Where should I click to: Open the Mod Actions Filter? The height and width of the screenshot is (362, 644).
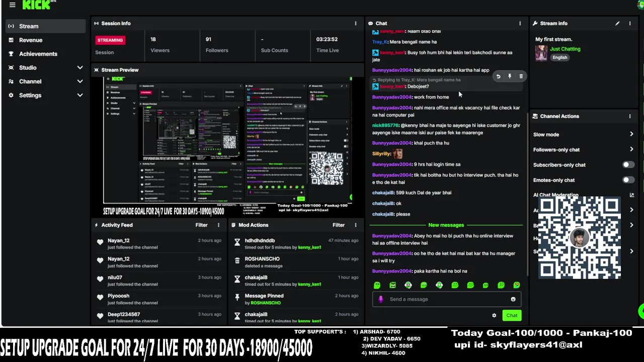[x=339, y=225]
